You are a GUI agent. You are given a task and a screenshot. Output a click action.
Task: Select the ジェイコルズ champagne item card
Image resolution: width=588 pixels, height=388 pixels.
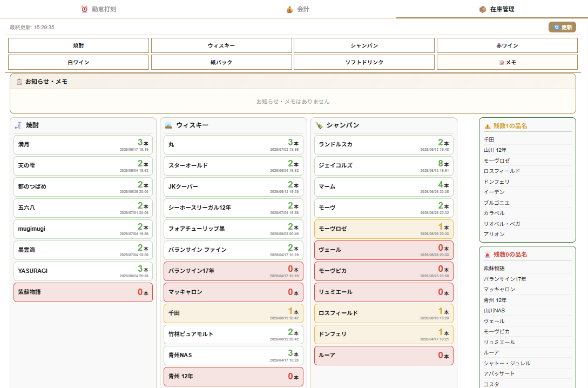[x=383, y=165]
